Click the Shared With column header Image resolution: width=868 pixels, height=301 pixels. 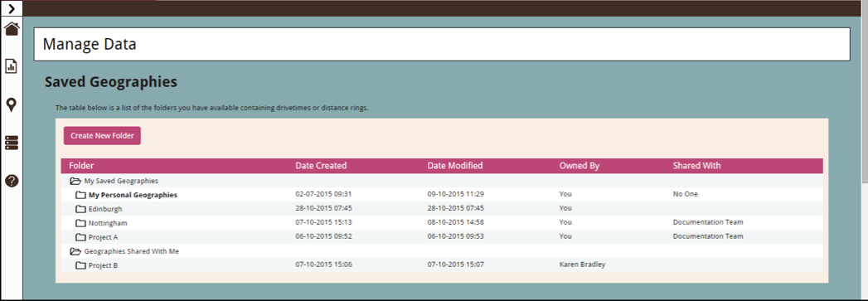click(x=697, y=166)
